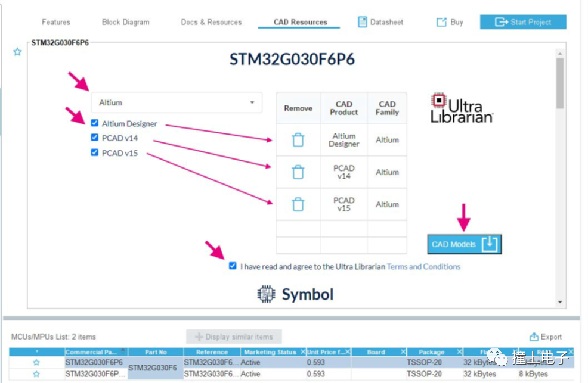Click the Buy tab

(x=450, y=22)
